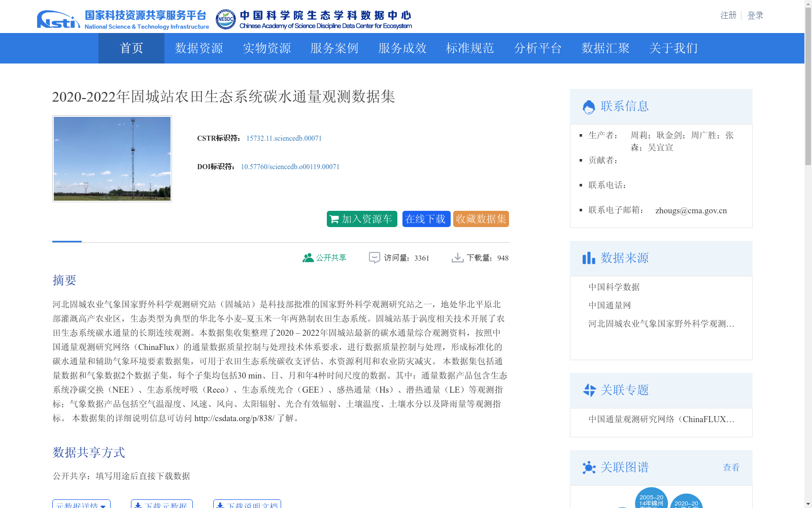
Task: Click the 关联专题 icon
Action: pos(589,390)
